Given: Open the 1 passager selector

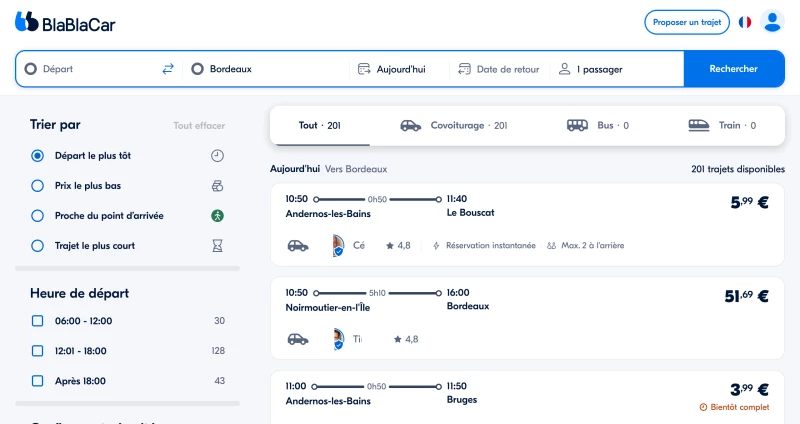Looking at the screenshot, I should pyautogui.click(x=616, y=69).
